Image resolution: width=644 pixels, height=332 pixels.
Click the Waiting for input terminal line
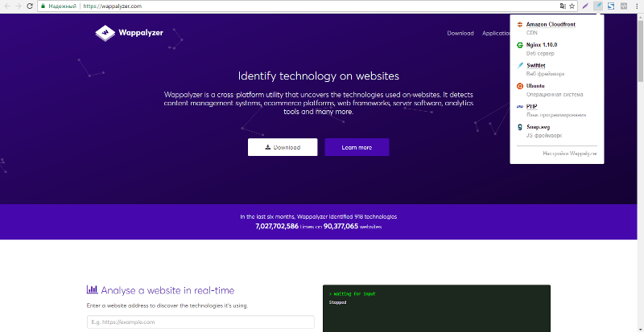click(x=352, y=294)
